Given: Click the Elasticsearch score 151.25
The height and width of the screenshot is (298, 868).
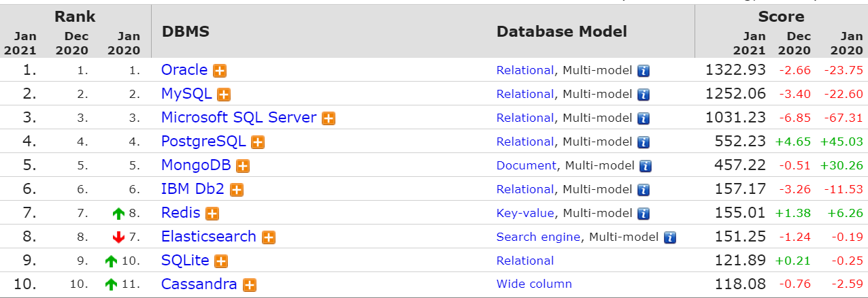Looking at the screenshot, I should (x=740, y=237).
